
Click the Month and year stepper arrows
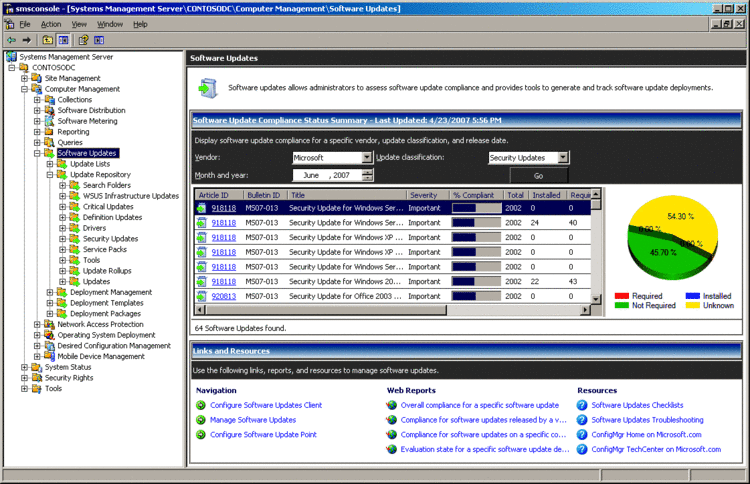pyautogui.click(x=367, y=175)
